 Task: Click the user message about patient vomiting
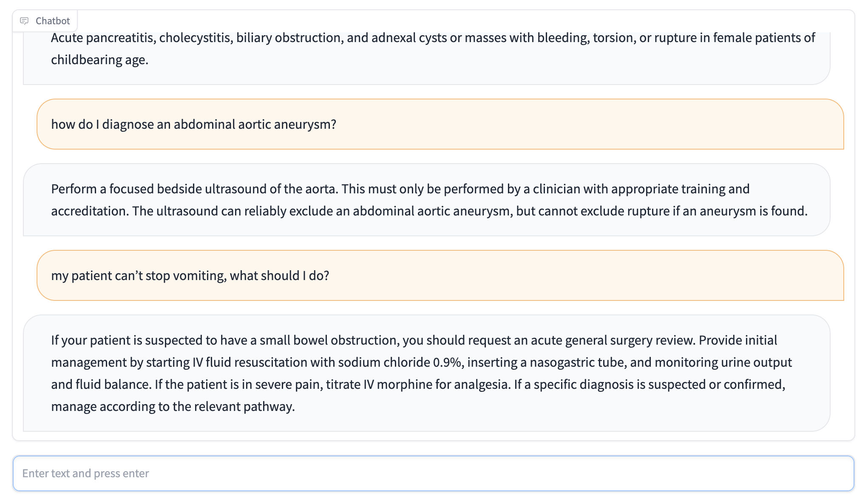[x=190, y=276]
